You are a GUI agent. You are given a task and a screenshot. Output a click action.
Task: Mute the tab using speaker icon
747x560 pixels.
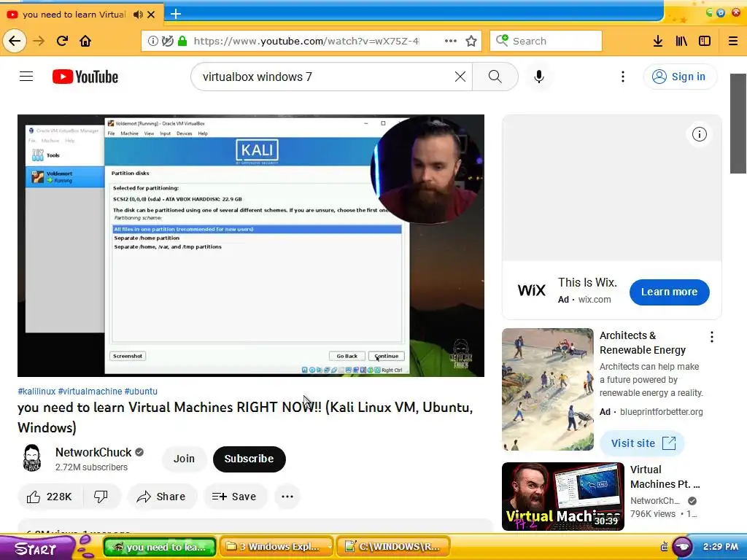point(138,15)
